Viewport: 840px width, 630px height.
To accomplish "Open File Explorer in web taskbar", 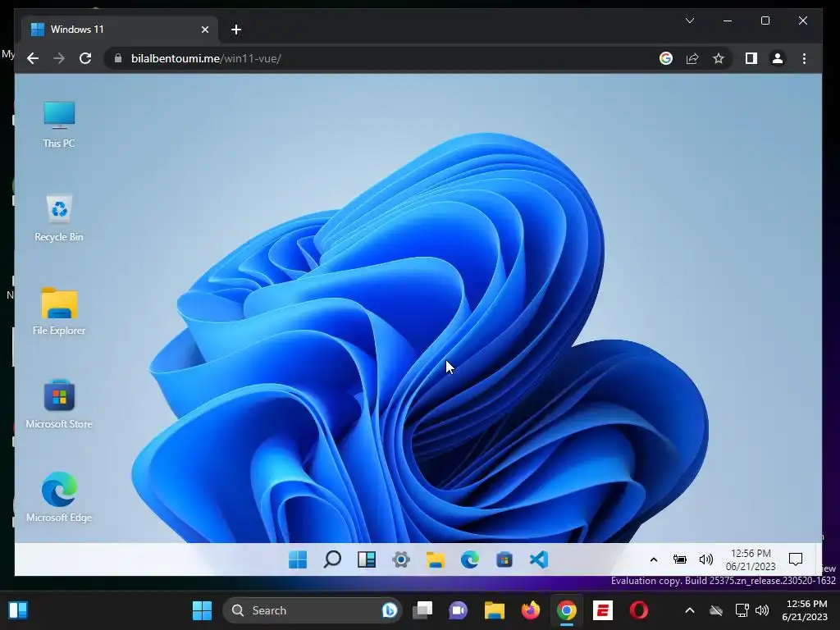I will (436, 559).
